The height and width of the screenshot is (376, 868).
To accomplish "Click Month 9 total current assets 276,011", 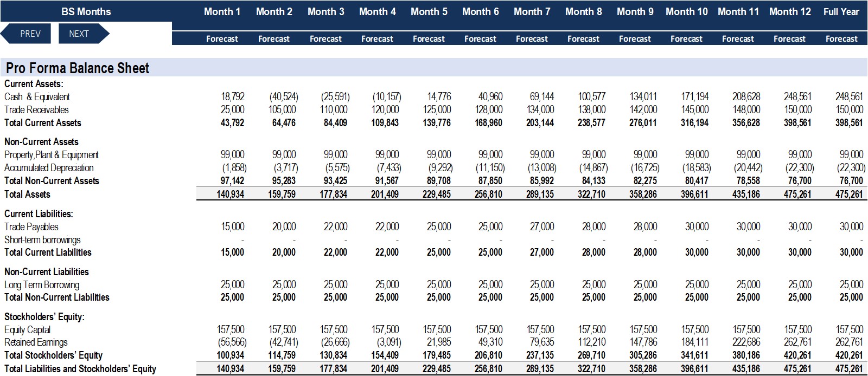I will [643, 123].
